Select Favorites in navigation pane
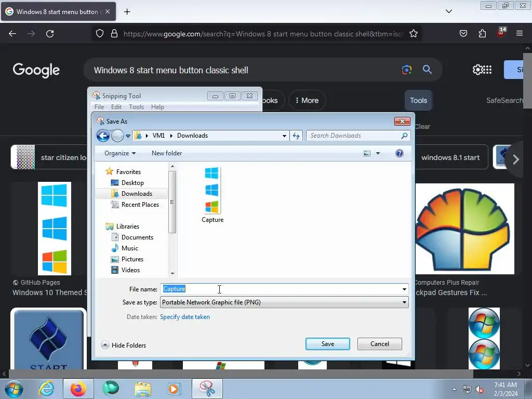This screenshot has width=532, height=399. click(x=128, y=171)
